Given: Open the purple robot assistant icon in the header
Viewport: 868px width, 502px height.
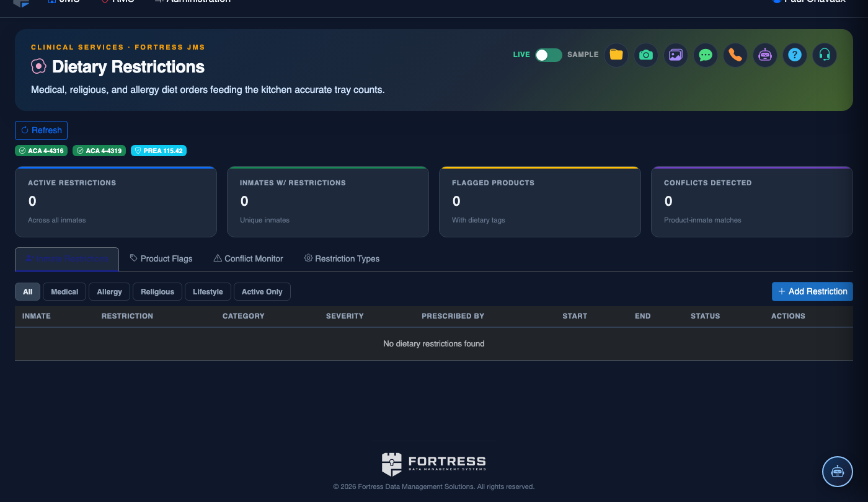Looking at the screenshot, I should pyautogui.click(x=764, y=55).
